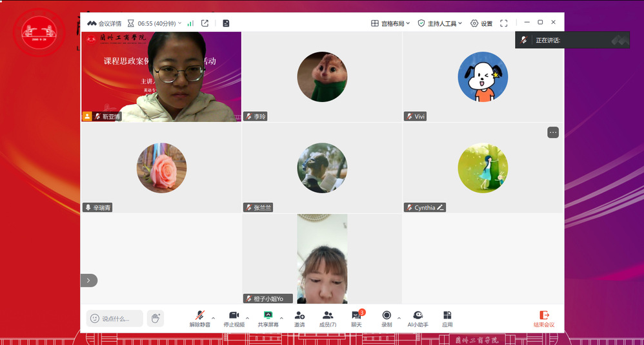Click the raise hand icon
Viewport: 644px width, 345px height.
(155, 318)
